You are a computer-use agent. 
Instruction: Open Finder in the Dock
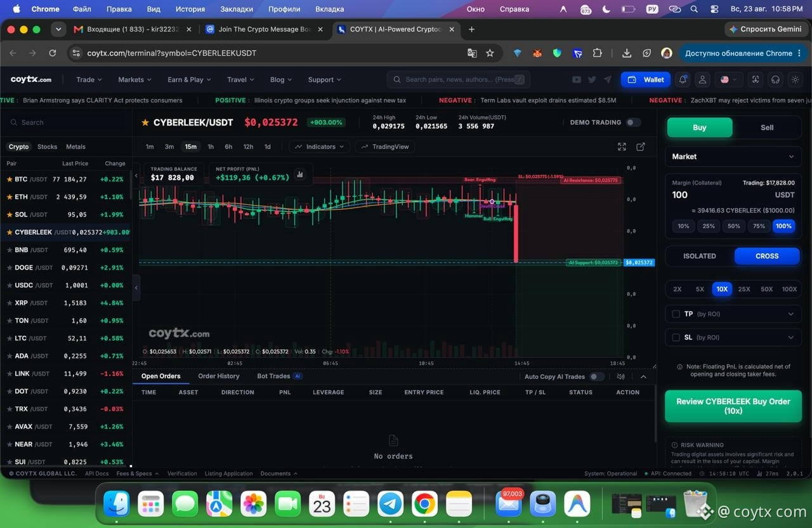tap(117, 504)
